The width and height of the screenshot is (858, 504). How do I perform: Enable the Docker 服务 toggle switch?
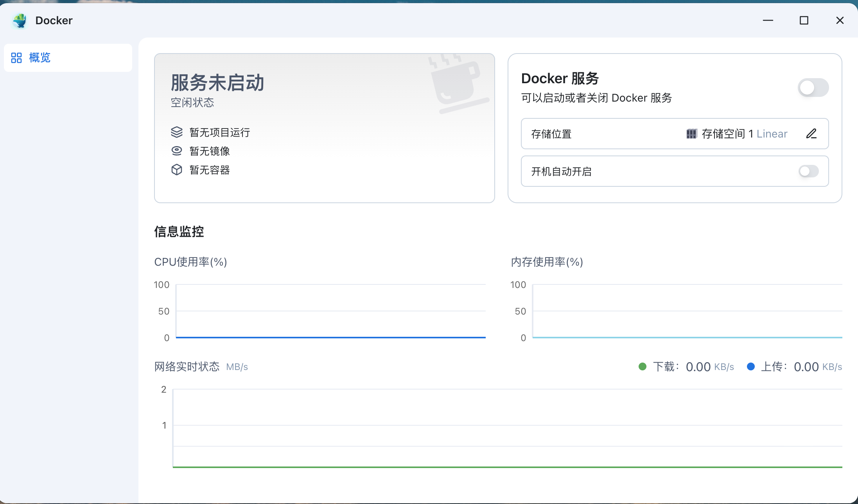tap(813, 88)
